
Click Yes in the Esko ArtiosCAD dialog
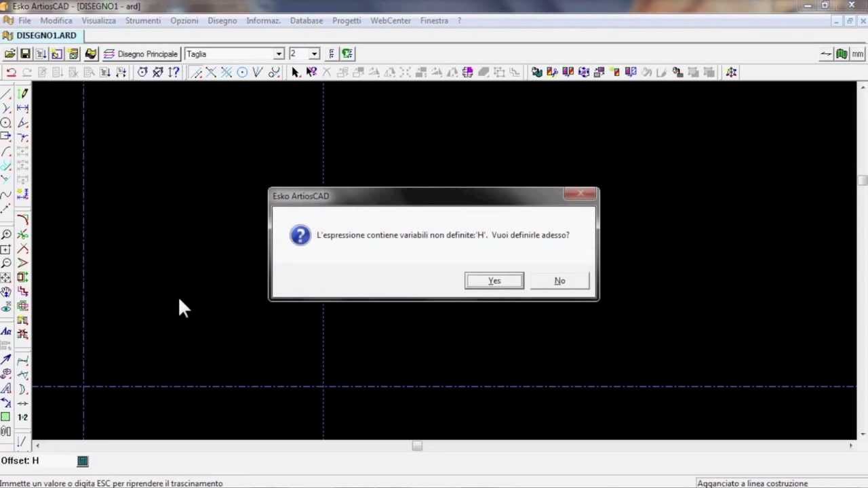tap(494, 281)
